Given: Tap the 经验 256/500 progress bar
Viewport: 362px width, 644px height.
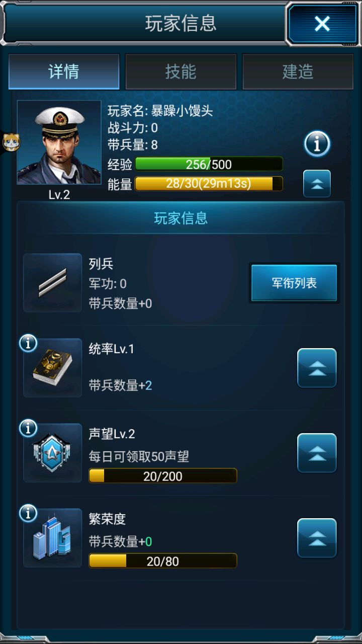Looking at the screenshot, I should [209, 164].
